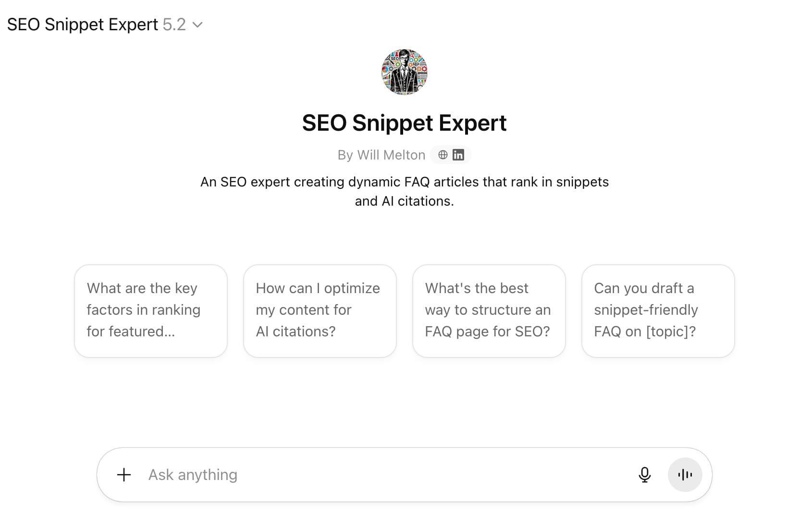The height and width of the screenshot is (517, 812).
Task: Select the 'key factors in ranking' suggestion
Action: click(150, 310)
